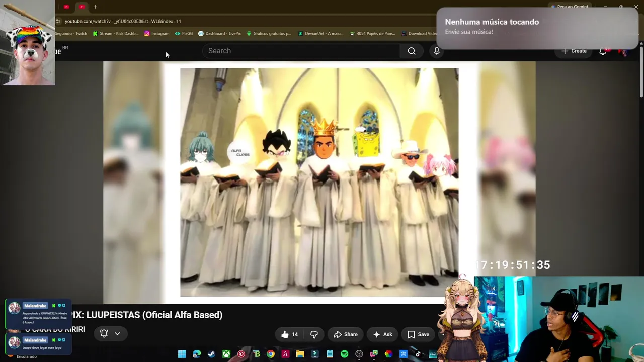Open the teal arrow app taskbar icon

tap(315, 354)
